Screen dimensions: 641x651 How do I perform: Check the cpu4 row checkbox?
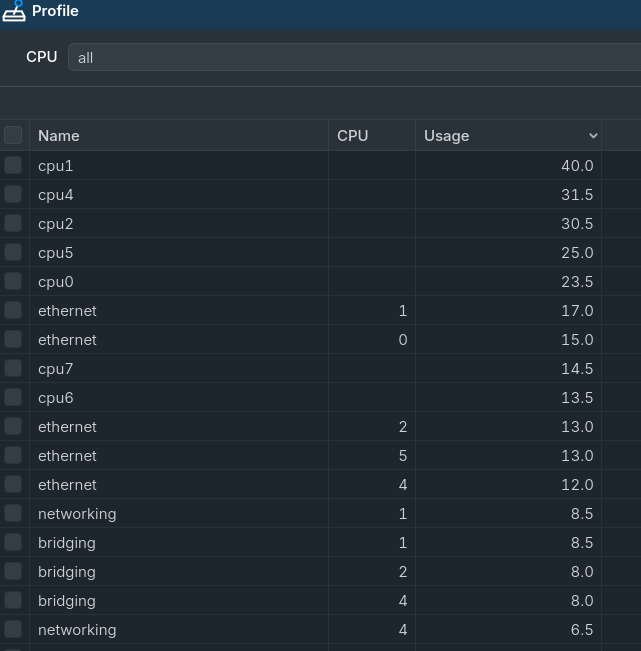[x=13, y=194]
